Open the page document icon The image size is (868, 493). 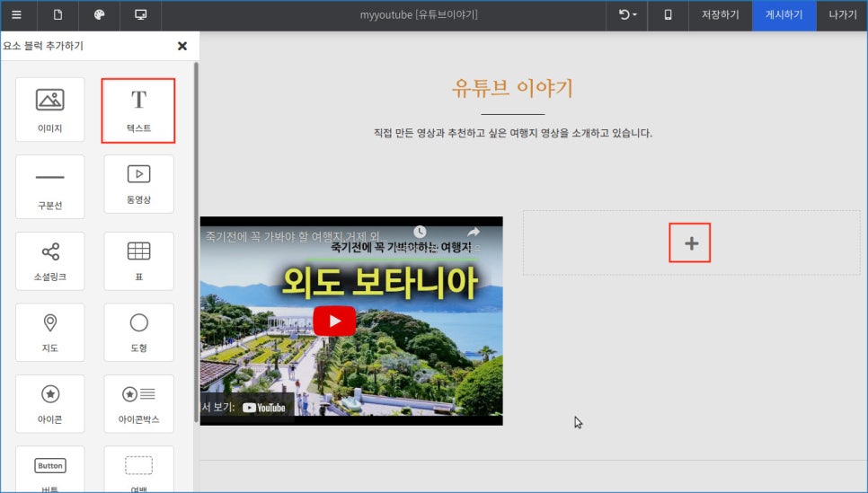click(58, 15)
